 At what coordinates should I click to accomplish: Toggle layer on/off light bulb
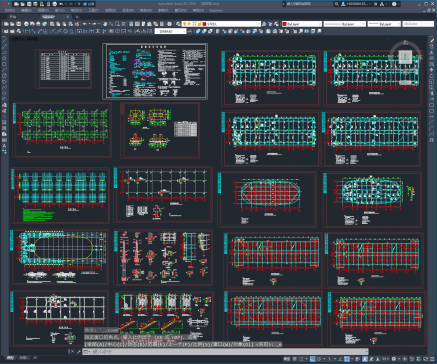[x=184, y=24]
